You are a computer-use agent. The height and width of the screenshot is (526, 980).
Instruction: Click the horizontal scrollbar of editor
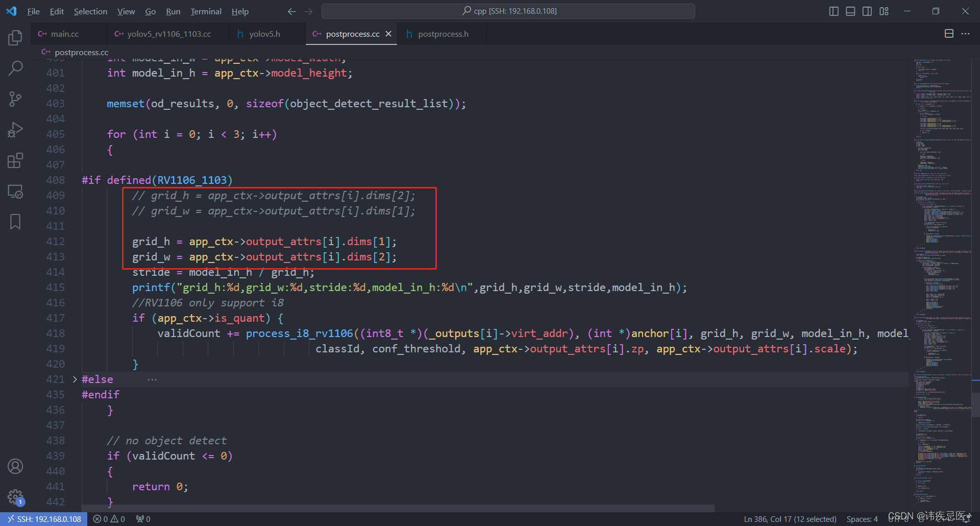pyautogui.click(x=398, y=508)
